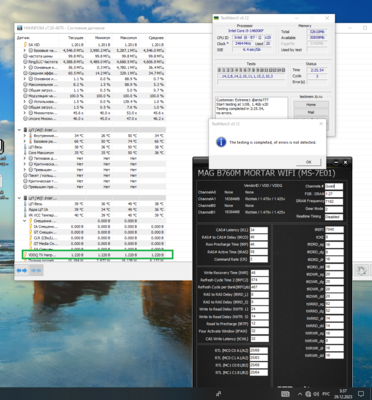Viewport: 372px width, 400px height.
Task: Click the Home button in TestMem5
Action: pyautogui.click(x=311, y=105)
